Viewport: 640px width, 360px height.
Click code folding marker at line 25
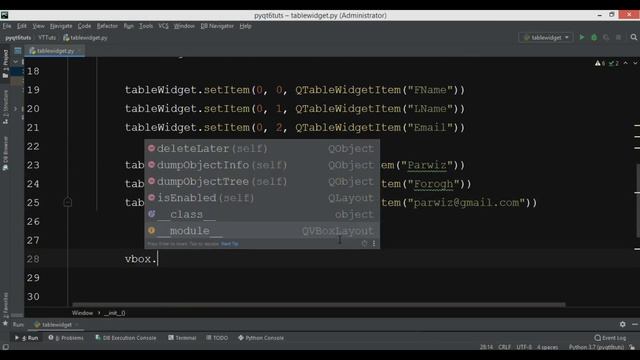tap(68, 202)
